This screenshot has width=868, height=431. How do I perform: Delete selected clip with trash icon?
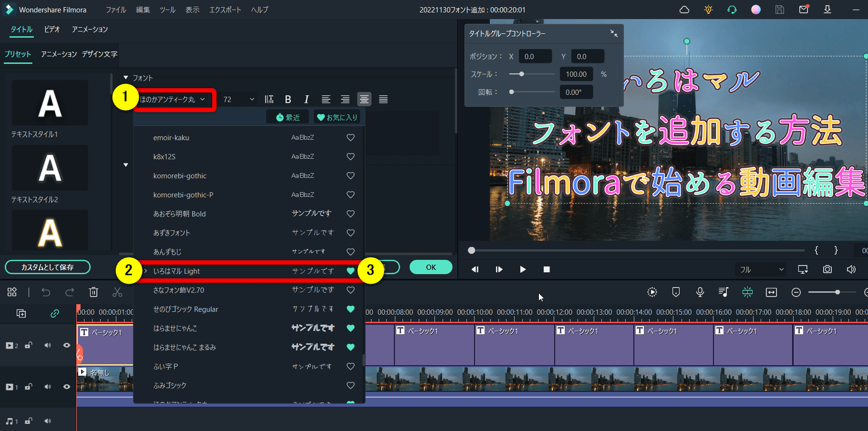93,292
